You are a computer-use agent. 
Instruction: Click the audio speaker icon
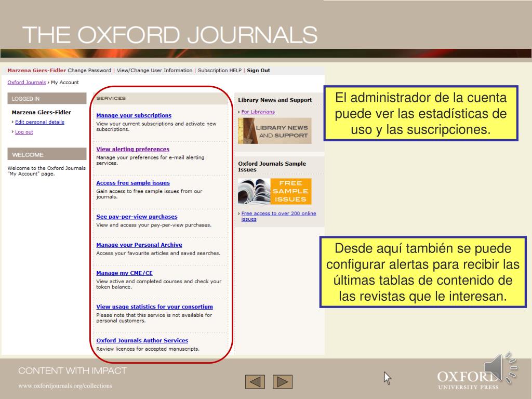pyautogui.click(x=501, y=368)
